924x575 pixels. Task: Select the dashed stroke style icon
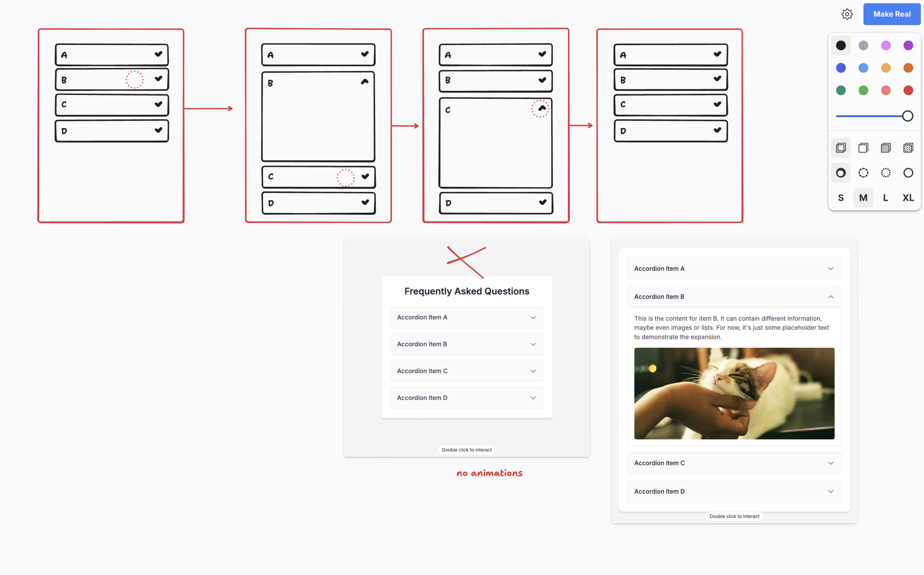coord(863,173)
